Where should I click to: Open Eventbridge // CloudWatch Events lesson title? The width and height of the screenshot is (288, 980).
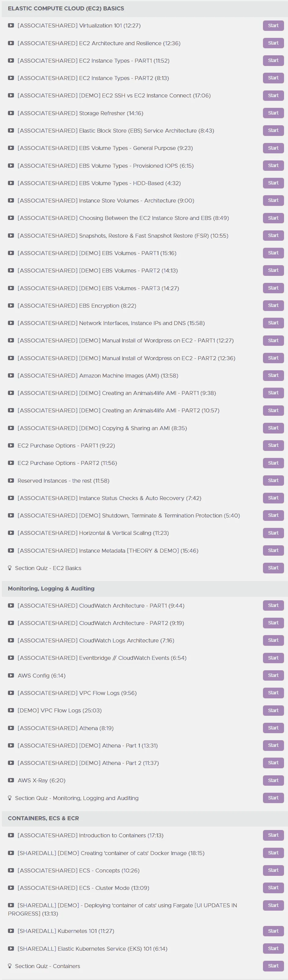(102, 658)
